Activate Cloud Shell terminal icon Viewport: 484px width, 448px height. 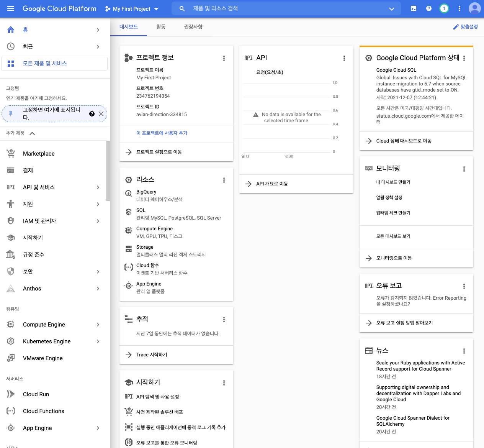(x=414, y=8)
